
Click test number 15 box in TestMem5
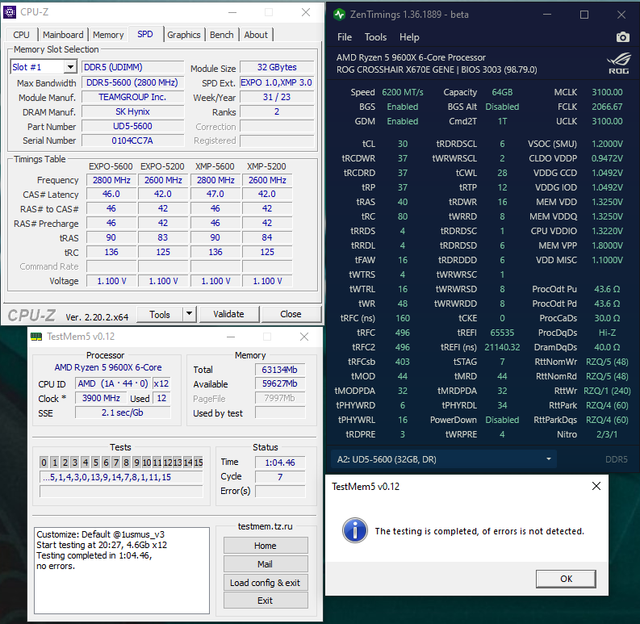point(198,462)
